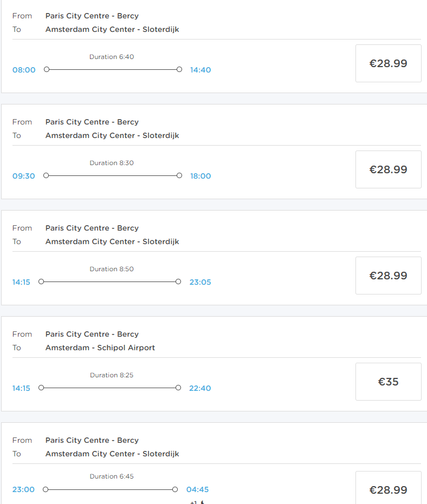Click the 14:40 arrival time
Viewport: 427px width, 504px height.
click(200, 70)
